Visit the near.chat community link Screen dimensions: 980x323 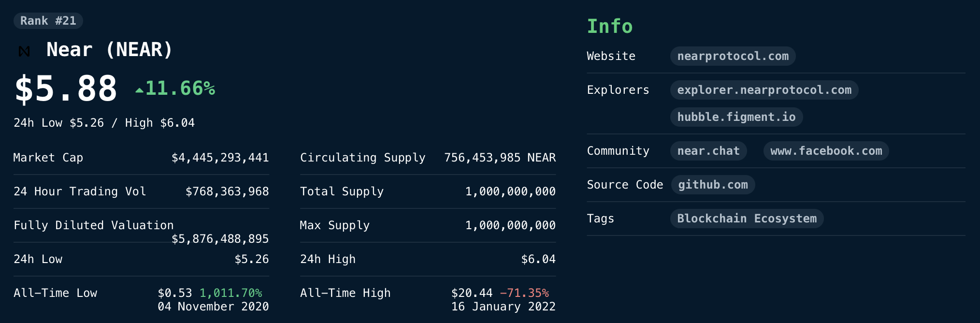click(x=708, y=151)
